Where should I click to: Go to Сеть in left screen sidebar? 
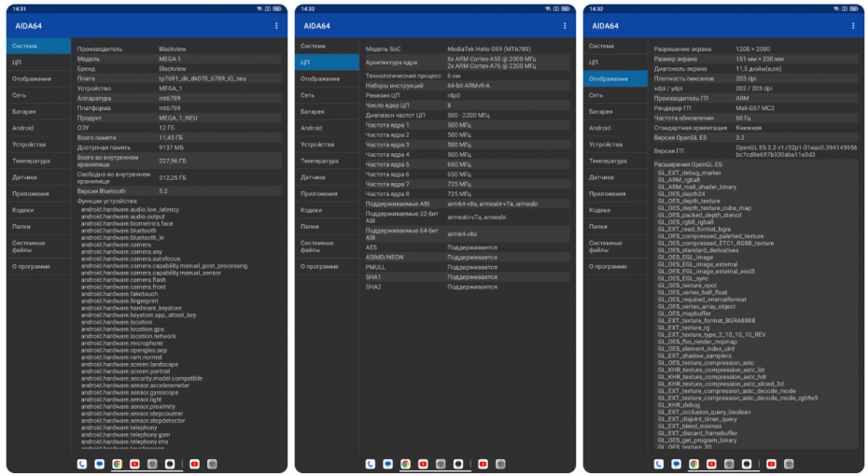39,95
